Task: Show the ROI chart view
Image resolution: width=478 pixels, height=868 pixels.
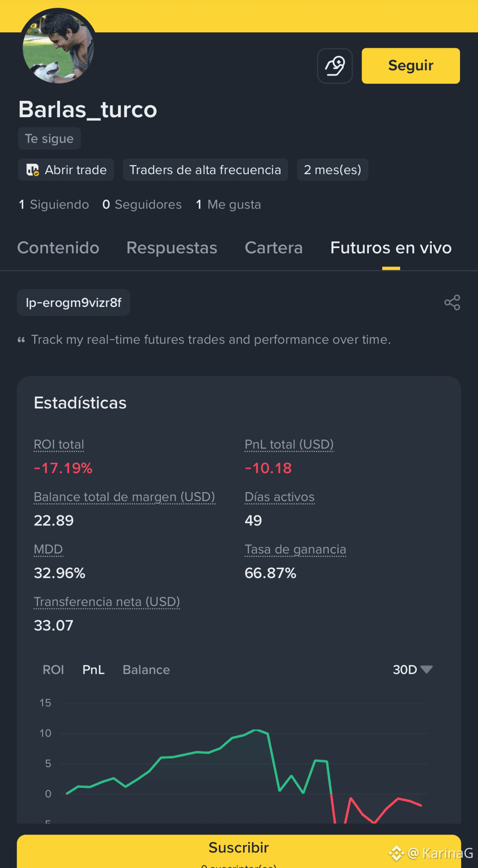Action: pyautogui.click(x=53, y=670)
